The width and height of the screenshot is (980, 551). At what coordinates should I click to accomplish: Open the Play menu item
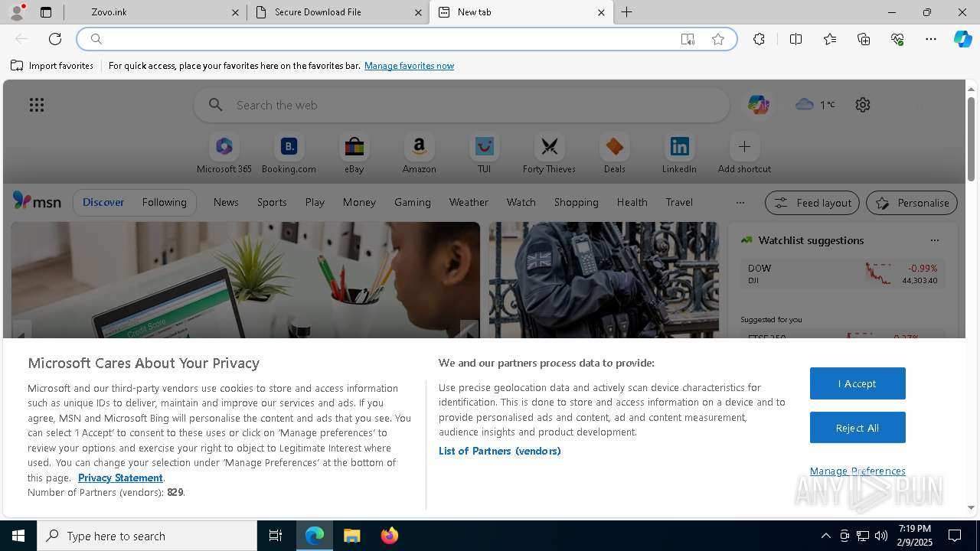click(315, 202)
